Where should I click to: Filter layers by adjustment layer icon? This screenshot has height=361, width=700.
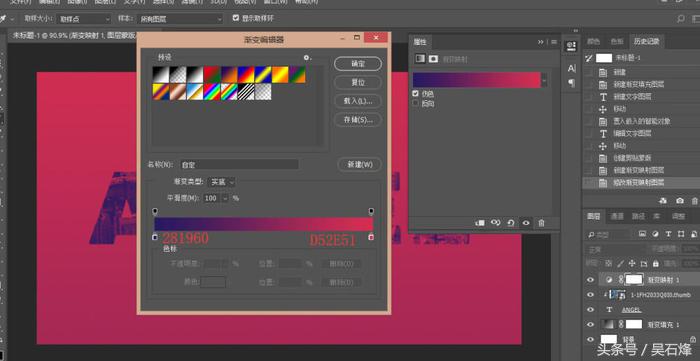[655, 234]
